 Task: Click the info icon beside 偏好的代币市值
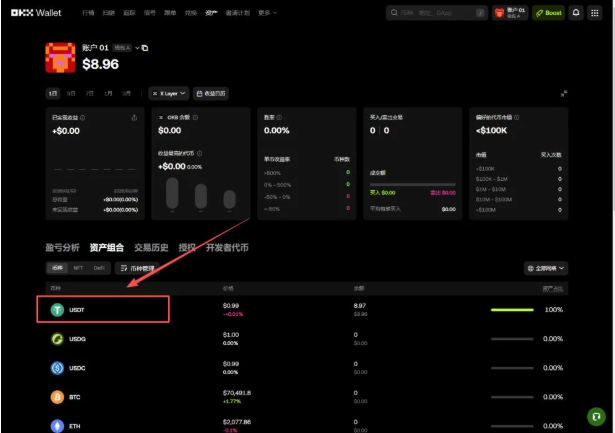tap(517, 117)
